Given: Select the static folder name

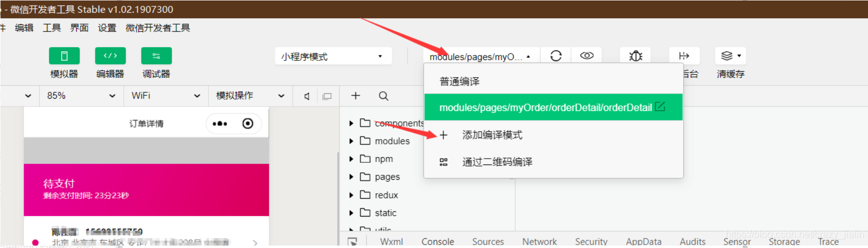Looking at the screenshot, I should [x=385, y=213].
